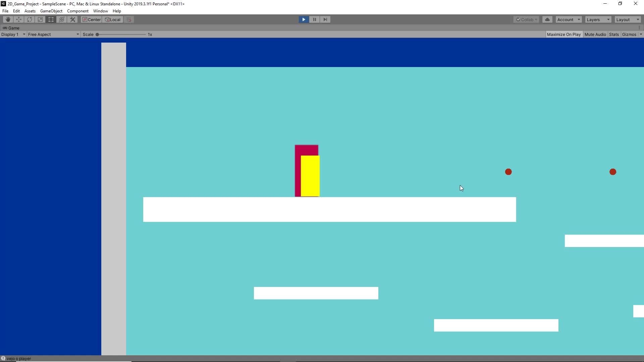The height and width of the screenshot is (362, 644).
Task: Select the Rect Transform tool
Action: [51, 19]
